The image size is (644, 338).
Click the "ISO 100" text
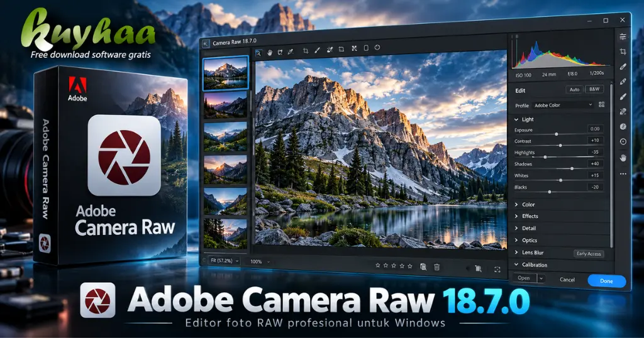click(523, 75)
